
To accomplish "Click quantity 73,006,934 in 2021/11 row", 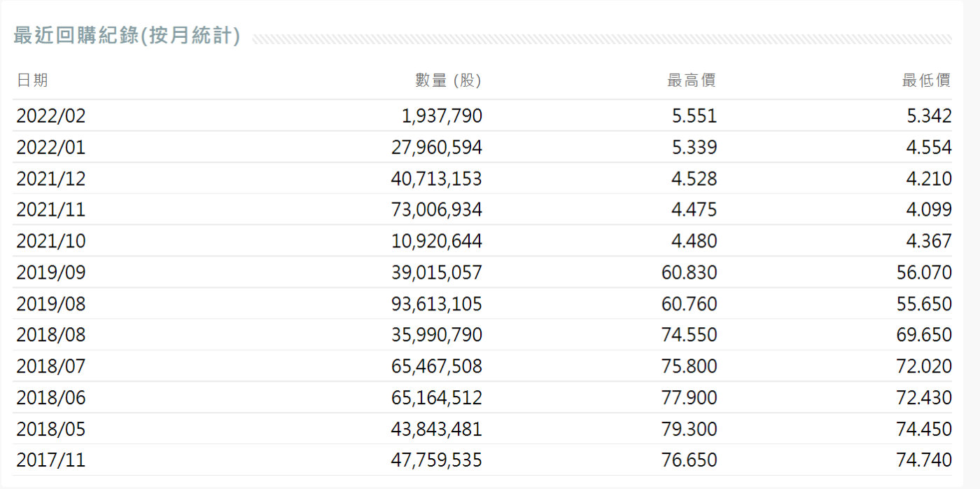I will [x=436, y=210].
